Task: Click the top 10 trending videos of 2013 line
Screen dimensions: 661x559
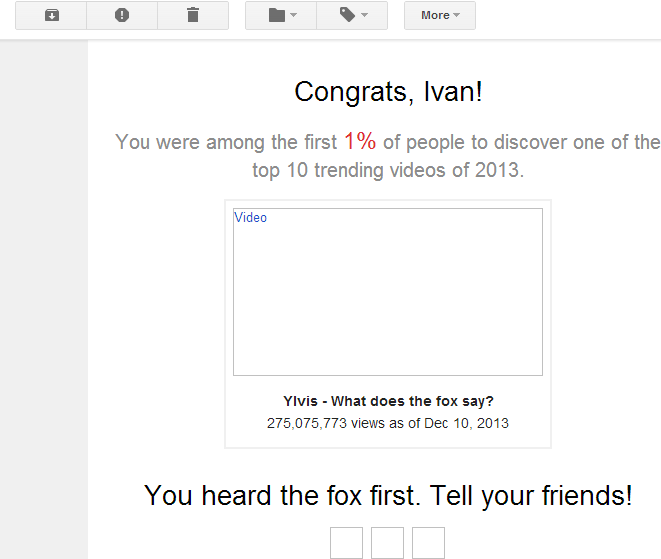Action: tap(388, 171)
